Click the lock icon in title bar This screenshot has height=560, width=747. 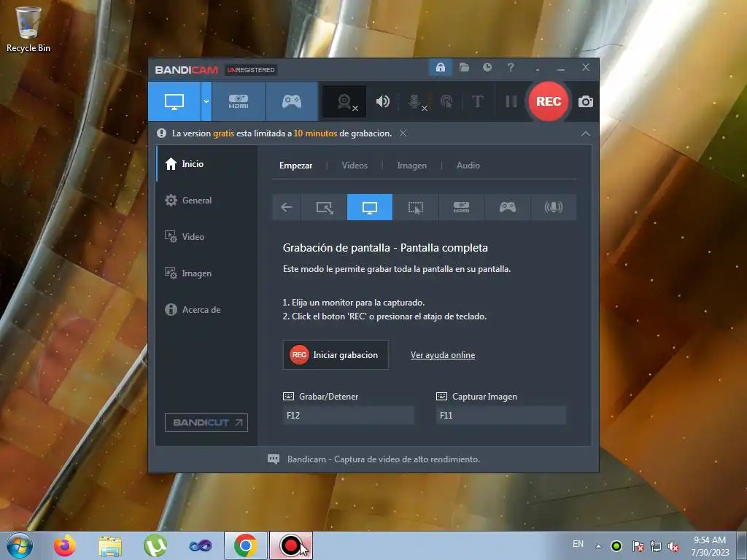pos(440,68)
